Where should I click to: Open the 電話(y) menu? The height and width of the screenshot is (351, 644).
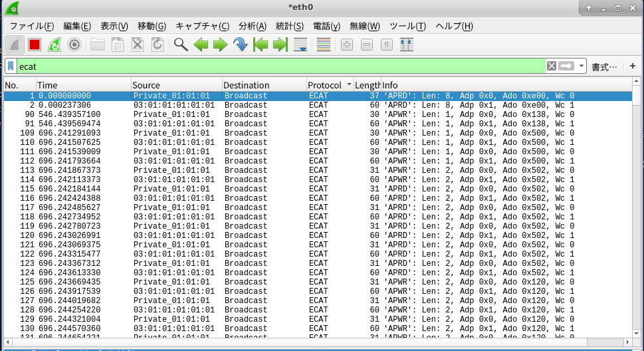pos(326,27)
